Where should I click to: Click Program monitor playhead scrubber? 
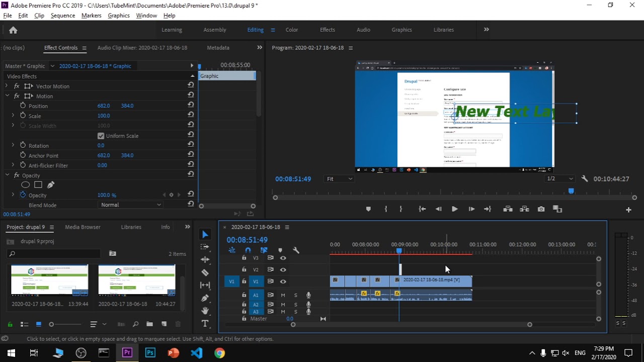point(571,191)
